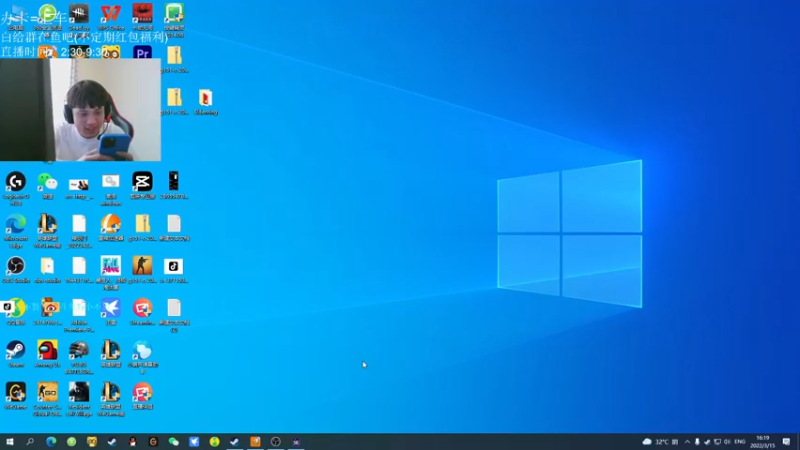
Task: Open the QQ penguin taskbar icon
Action: [x=133, y=442]
